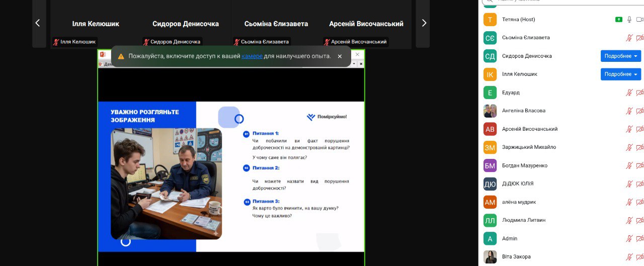Open the камере link in the notification

(x=252, y=56)
